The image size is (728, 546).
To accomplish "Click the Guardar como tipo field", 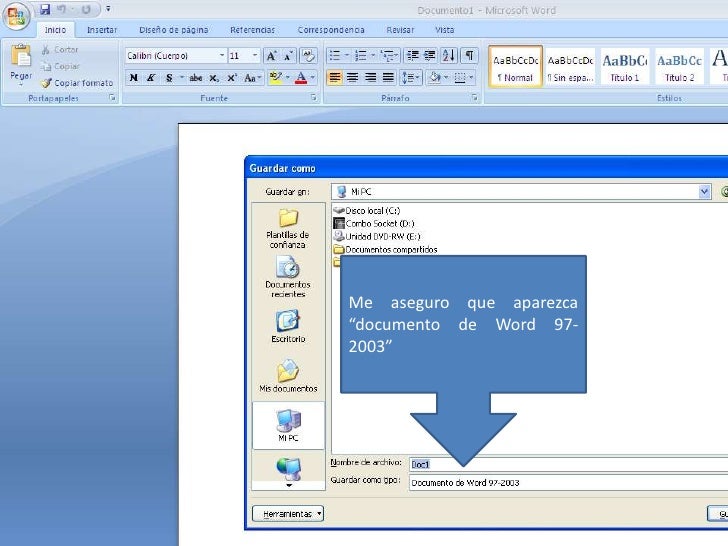I will tap(568, 482).
